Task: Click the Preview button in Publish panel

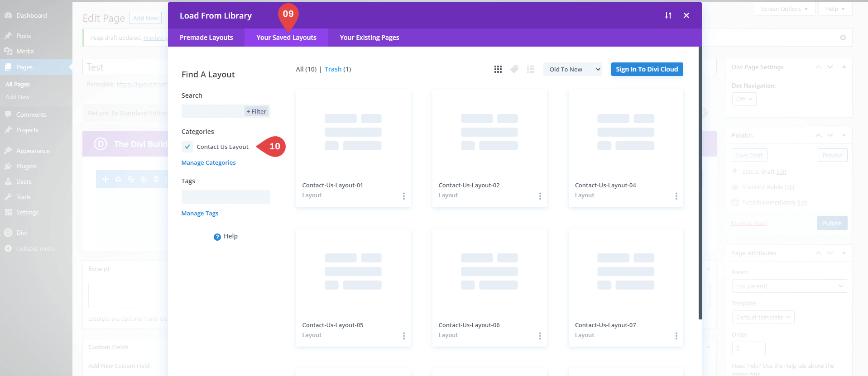Action: (x=832, y=155)
